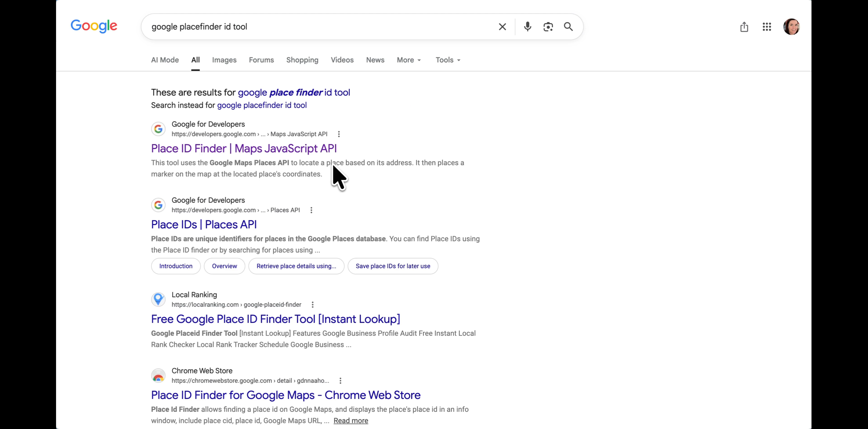Click Google favicon of Maps JavaScript API result

point(158,129)
